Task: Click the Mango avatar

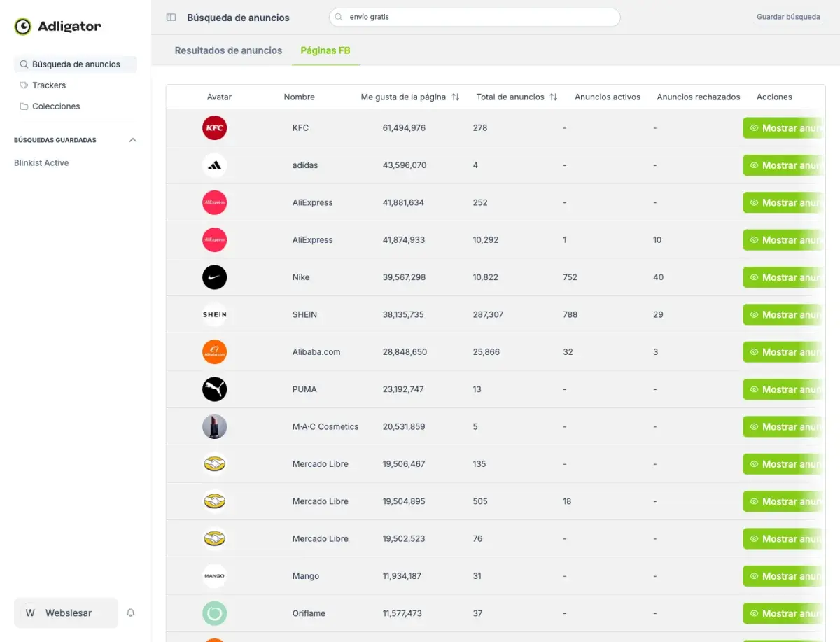Action: click(x=214, y=576)
